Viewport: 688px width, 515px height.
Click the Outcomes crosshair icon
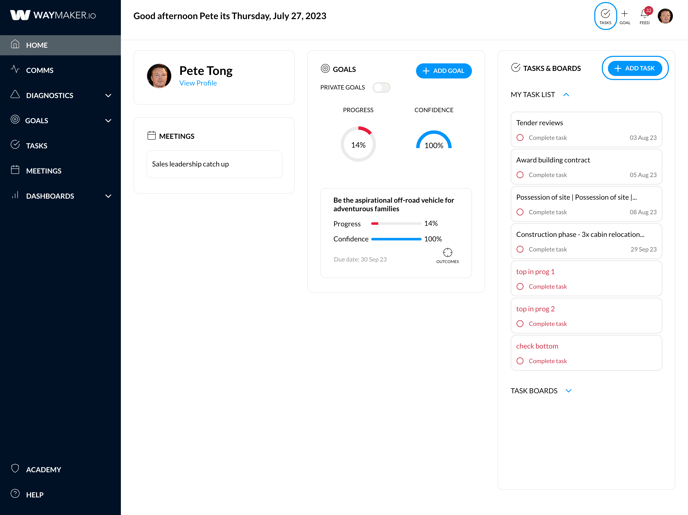447,255
